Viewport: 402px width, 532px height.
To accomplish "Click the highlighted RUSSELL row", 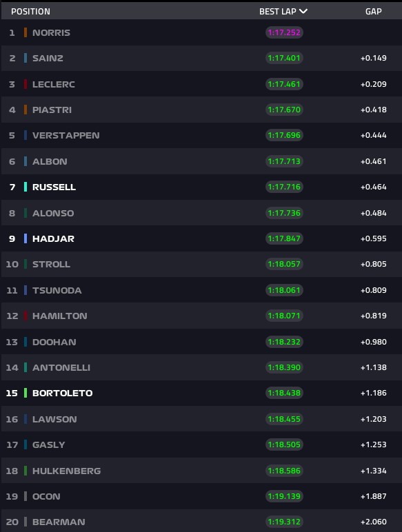I will [201, 187].
